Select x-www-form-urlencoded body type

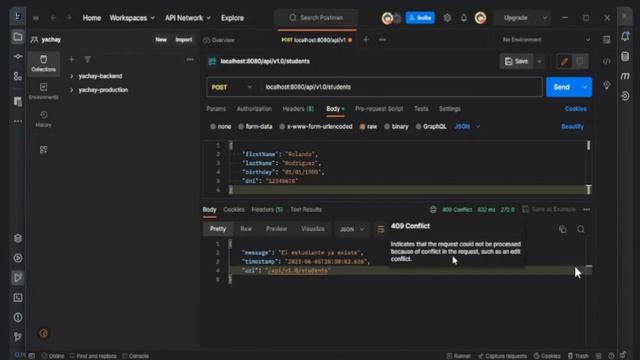click(316, 127)
